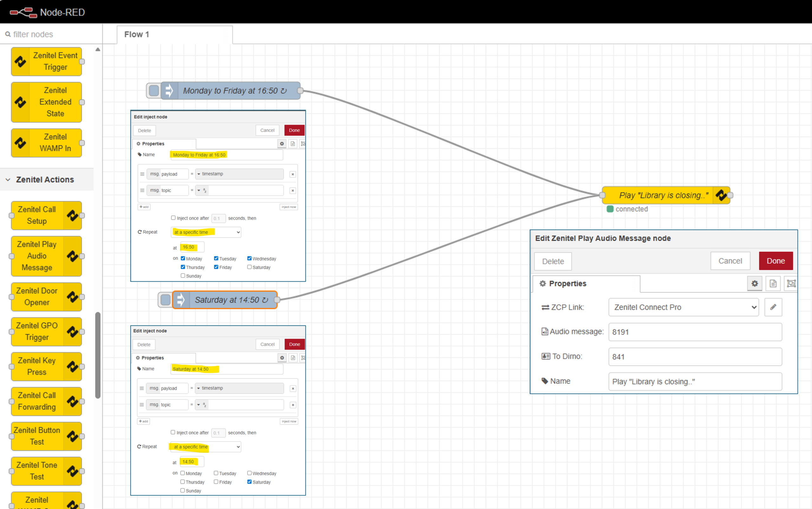
Task: Click the Audio message input field
Action: 695,332
